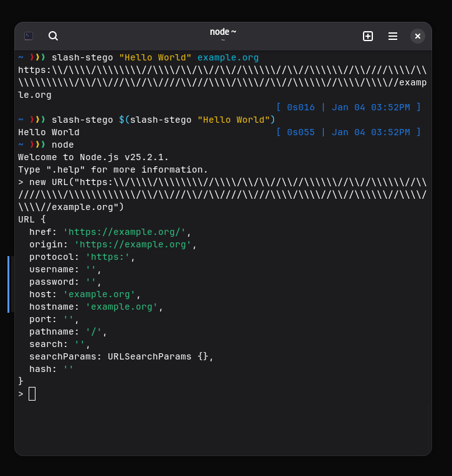This screenshot has width=452, height=476.
Task: Click the Node REPL cursor at the prompt
Action: pyautogui.click(x=32, y=394)
